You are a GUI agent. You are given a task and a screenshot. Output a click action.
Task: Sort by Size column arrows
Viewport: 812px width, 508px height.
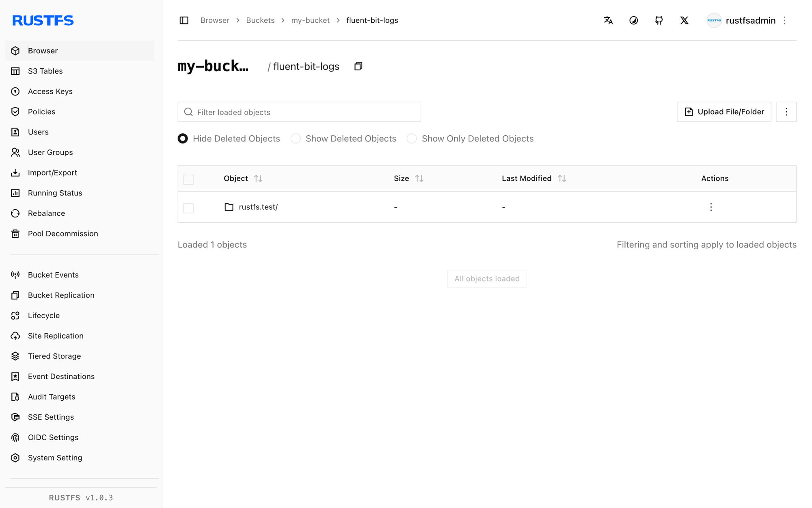click(x=419, y=178)
